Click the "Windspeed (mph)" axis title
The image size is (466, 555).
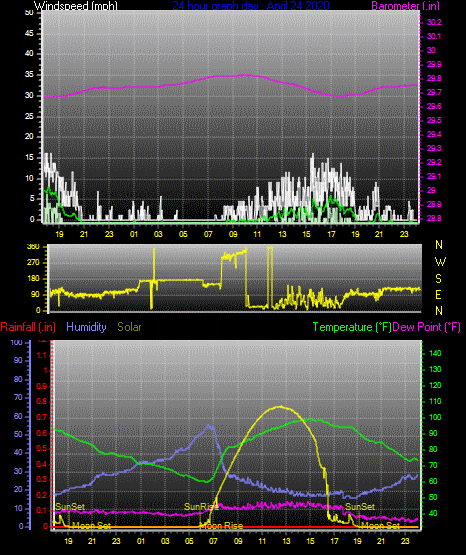tap(76, 5)
